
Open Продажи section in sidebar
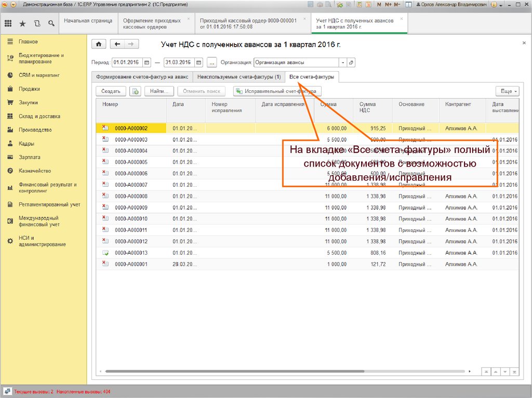coord(29,89)
